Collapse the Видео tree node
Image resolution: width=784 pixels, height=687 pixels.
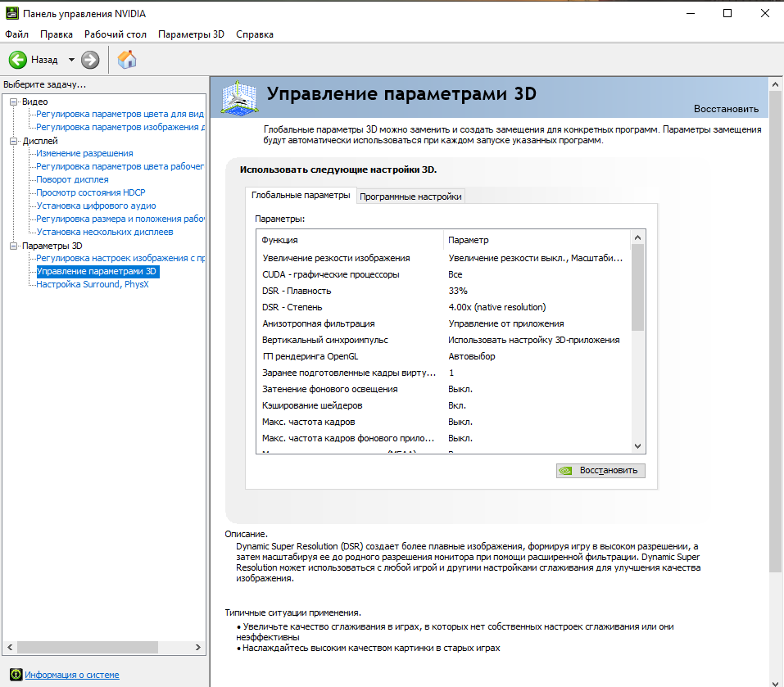tap(14, 102)
